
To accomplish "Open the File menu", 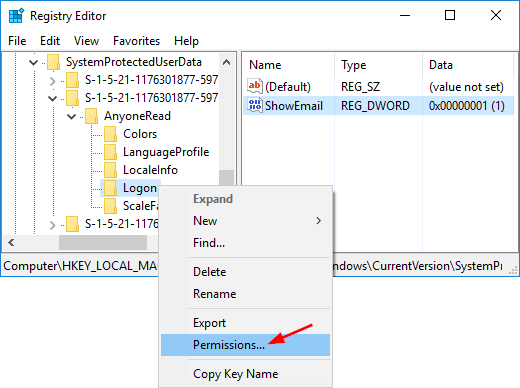I will coord(17,41).
